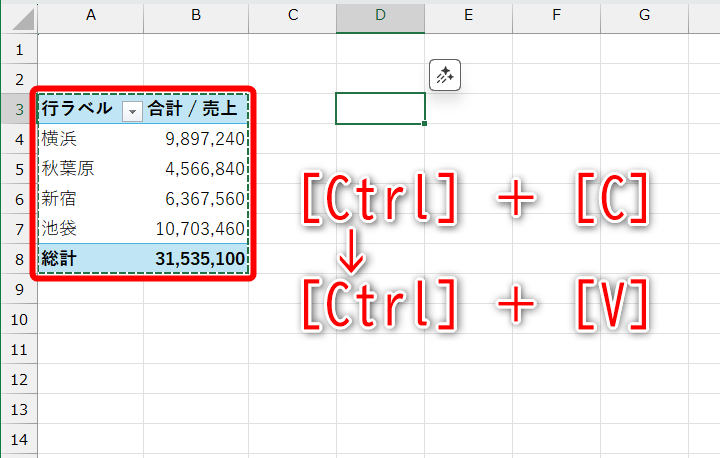Select row 1 header
Screen dimensions: 720x458
pyautogui.click(x=19, y=49)
